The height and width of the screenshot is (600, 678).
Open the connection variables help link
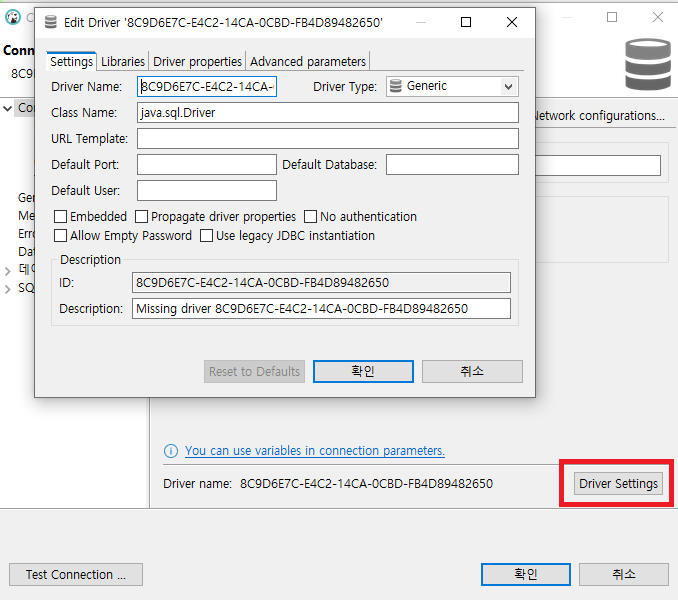[315, 451]
